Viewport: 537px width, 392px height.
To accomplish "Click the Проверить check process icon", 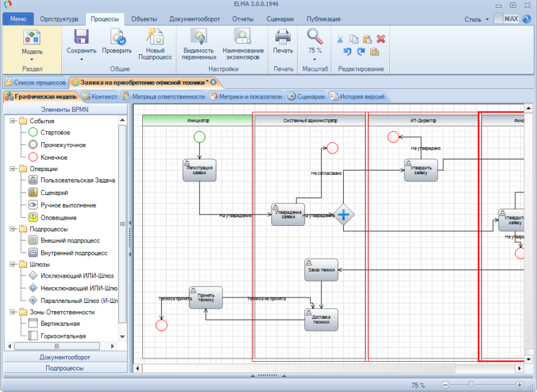I will click(118, 37).
